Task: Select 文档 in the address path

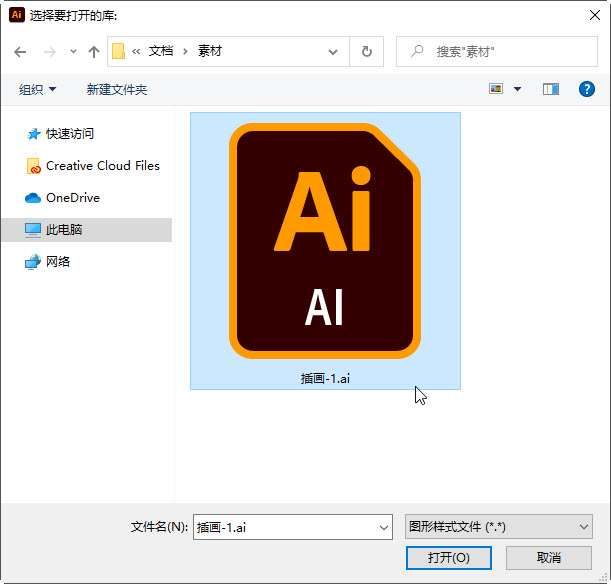Action: [x=161, y=51]
